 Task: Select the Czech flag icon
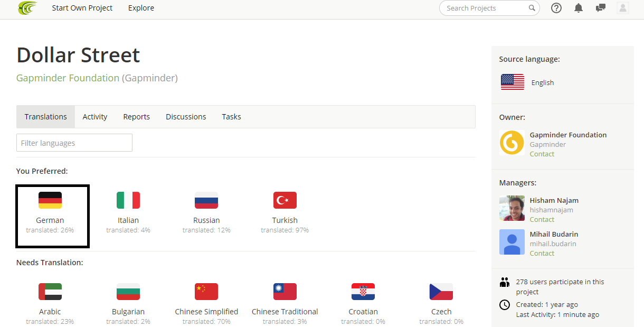click(441, 292)
